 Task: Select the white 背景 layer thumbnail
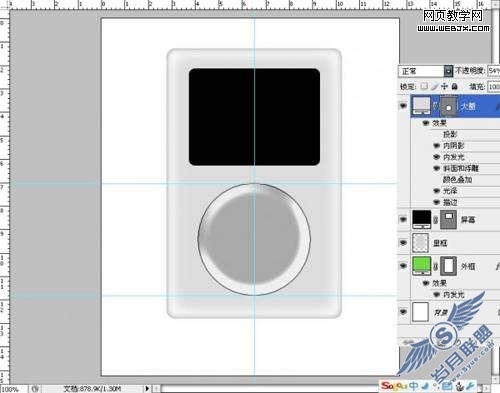420,312
